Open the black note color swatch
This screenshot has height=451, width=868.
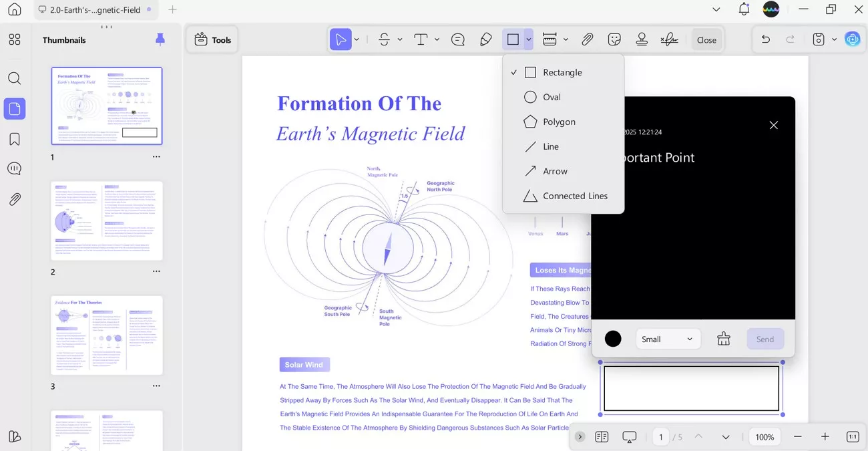(x=613, y=339)
